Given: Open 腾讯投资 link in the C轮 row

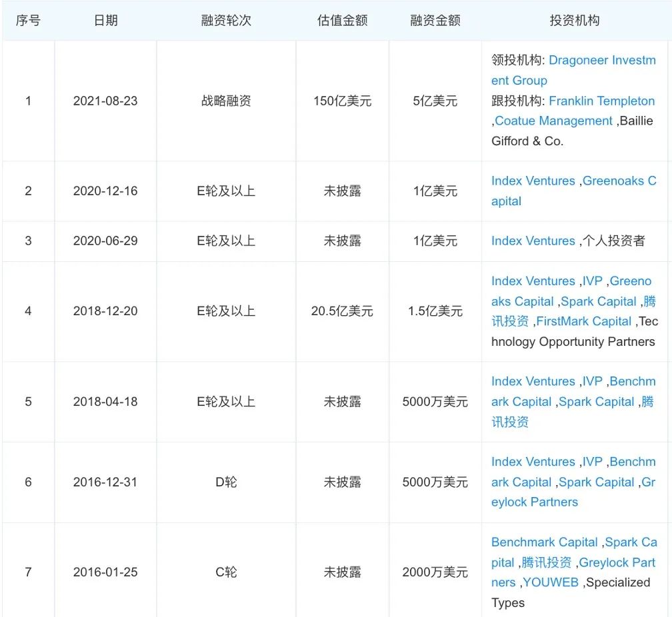Looking at the screenshot, I should point(547,562).
